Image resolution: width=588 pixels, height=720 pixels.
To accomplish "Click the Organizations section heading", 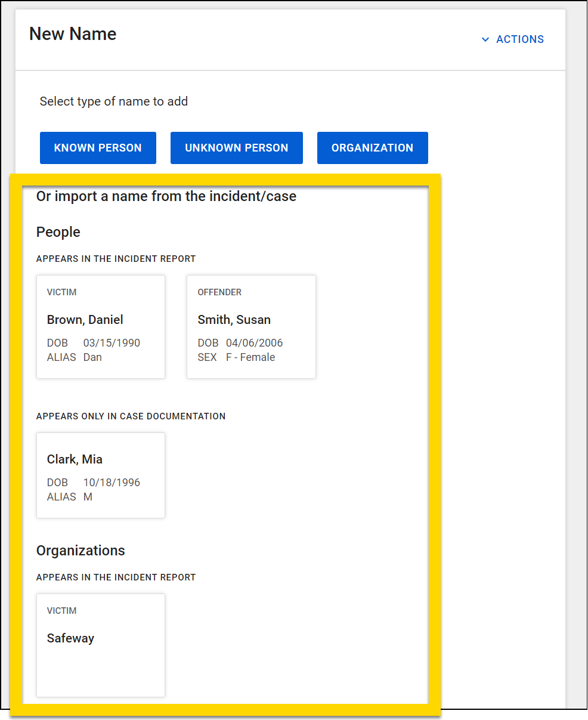I will click(81, 550).
